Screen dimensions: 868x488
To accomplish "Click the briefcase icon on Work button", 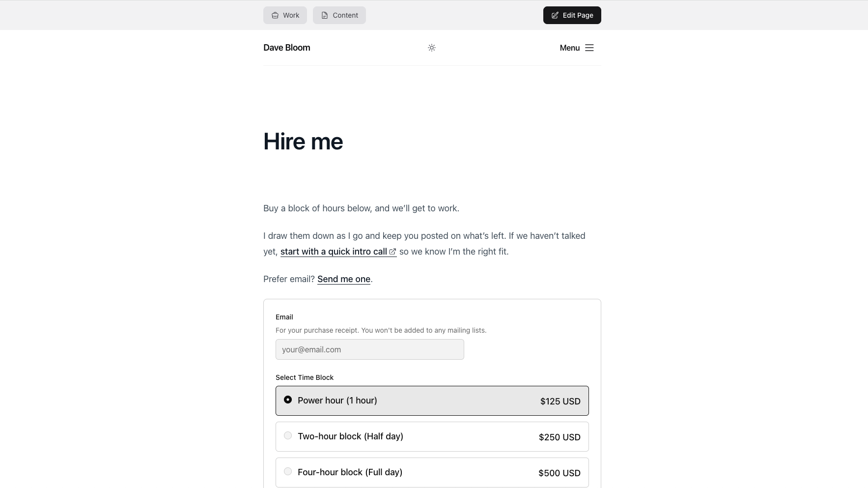I will 275,15.
